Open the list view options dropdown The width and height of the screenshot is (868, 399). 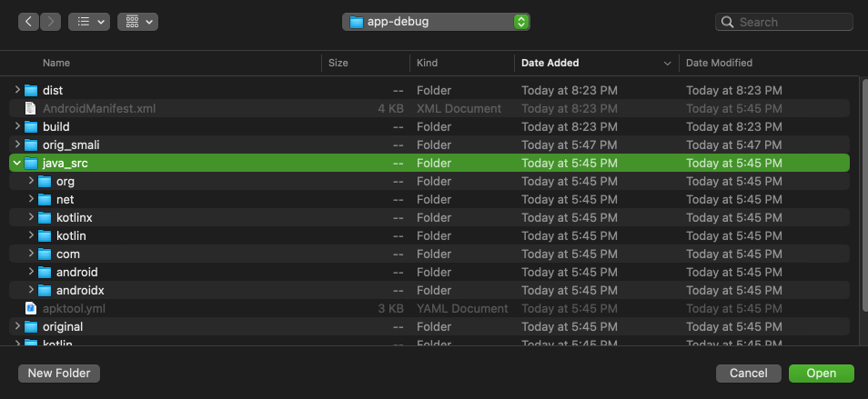pyautogui.click(x=89, y=22)
